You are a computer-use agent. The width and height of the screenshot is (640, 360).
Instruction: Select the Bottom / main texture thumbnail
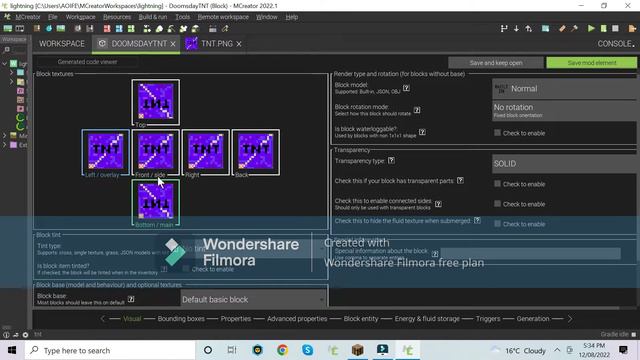pyautogui.click(x=156, y=202)
